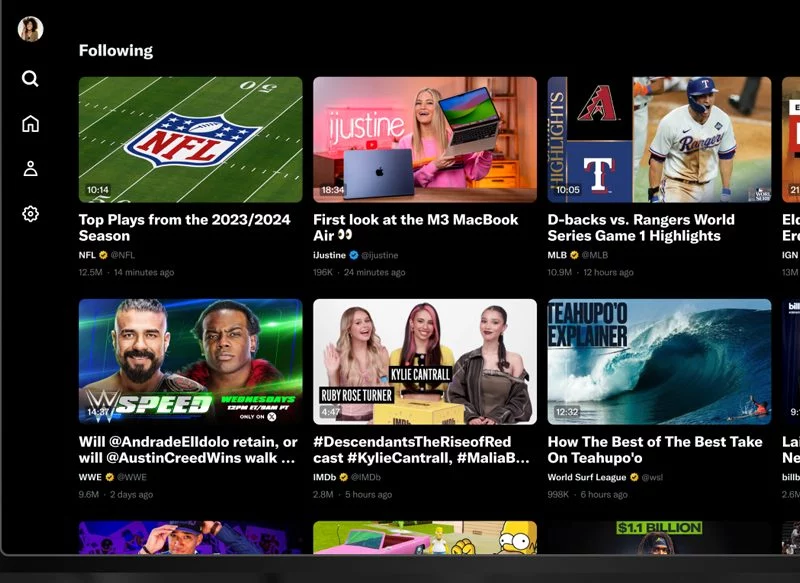Click iJustine's blue verified checkmark
This screenshot has height=583, width=800.
[352, 255]
